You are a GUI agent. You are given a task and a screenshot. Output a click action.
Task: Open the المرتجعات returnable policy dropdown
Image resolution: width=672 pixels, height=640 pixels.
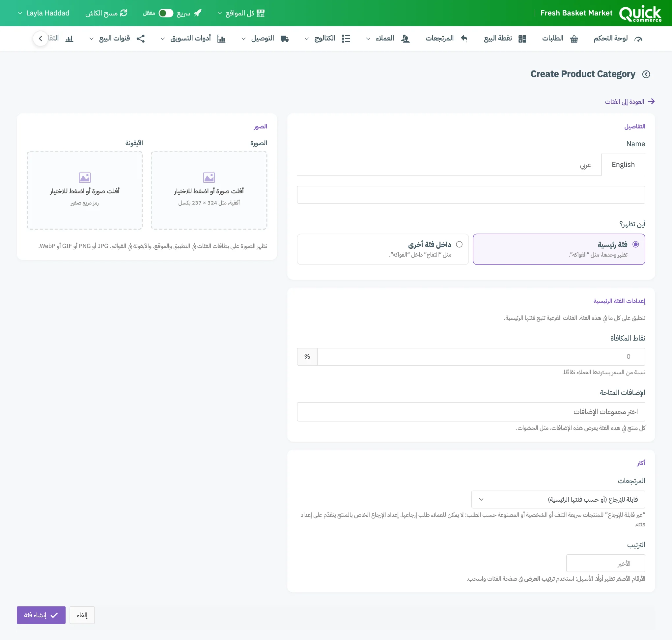click(x=558, y=499)
